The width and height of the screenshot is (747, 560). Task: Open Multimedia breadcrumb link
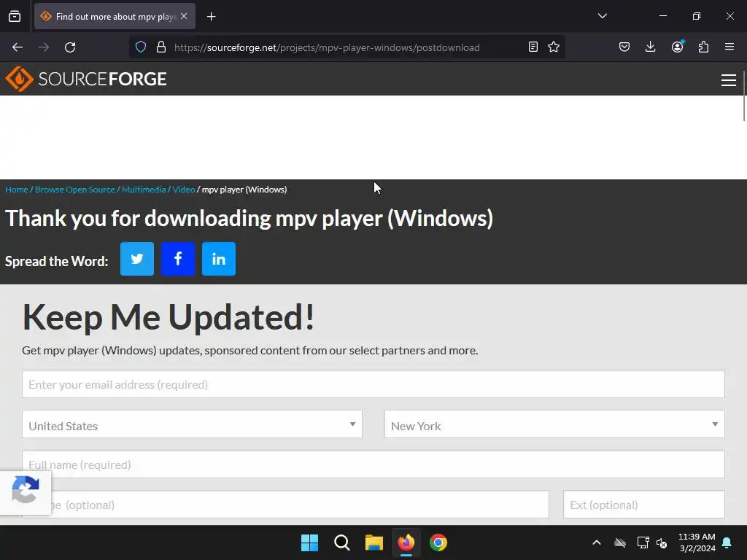coord(144,190)
